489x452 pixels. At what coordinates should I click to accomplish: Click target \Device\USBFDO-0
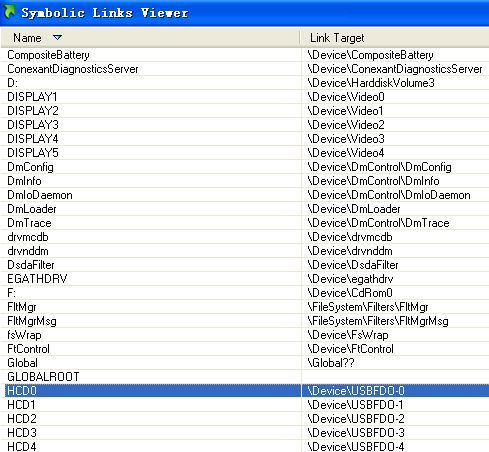tap(356, 391)
